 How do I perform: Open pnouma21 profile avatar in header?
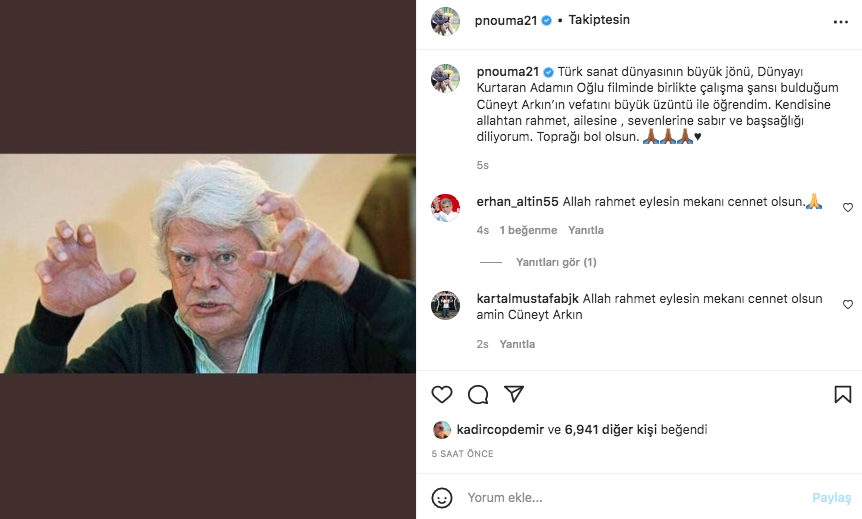(445, 21)
